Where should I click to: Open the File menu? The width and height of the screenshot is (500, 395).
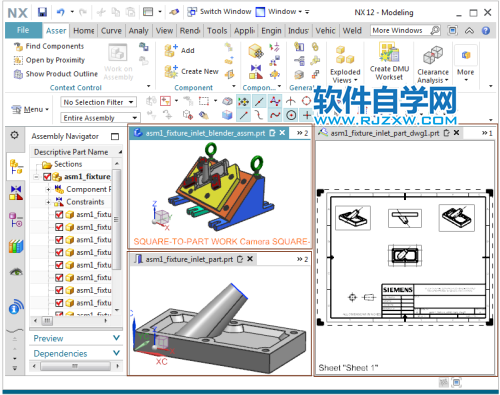pyautogui.click(x=23, y=30)
